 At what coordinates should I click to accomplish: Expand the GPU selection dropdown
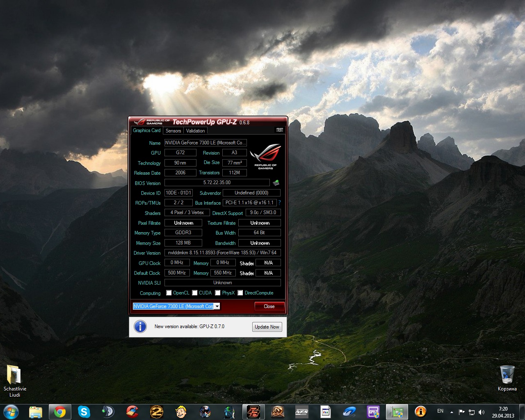(217, 306)
